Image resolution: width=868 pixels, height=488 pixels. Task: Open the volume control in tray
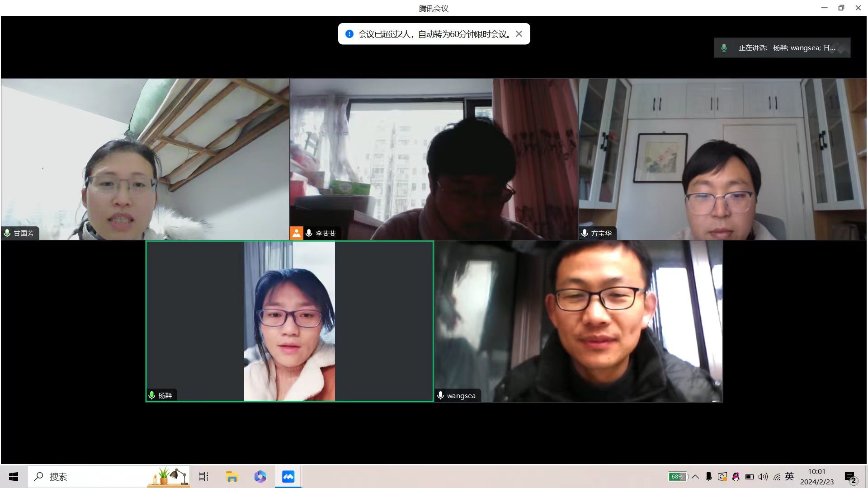pyautogui.click(x=763, y=477)
